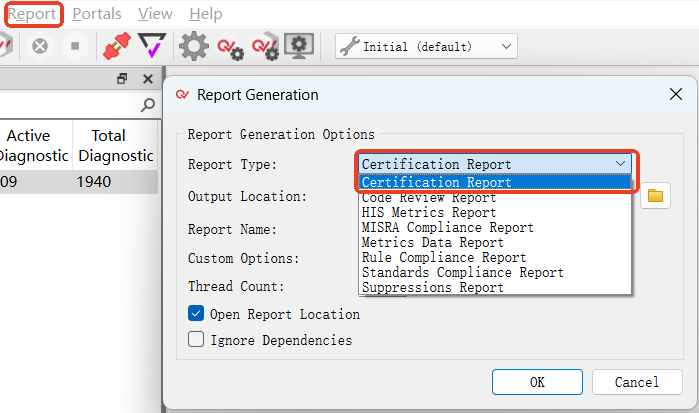Screen dimensions: 699x413
Task: Click the funnel filter with checkmark icon
Action: coord(152,45)
